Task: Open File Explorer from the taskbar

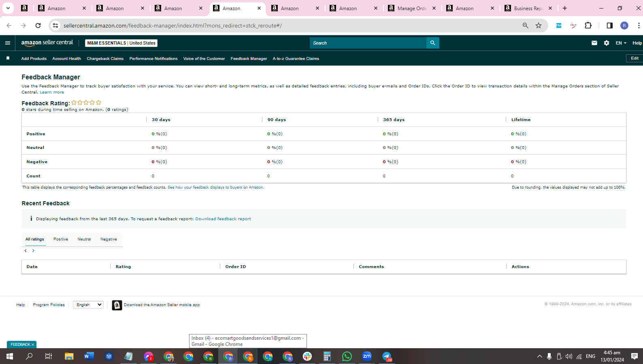Action: [69, 356]
